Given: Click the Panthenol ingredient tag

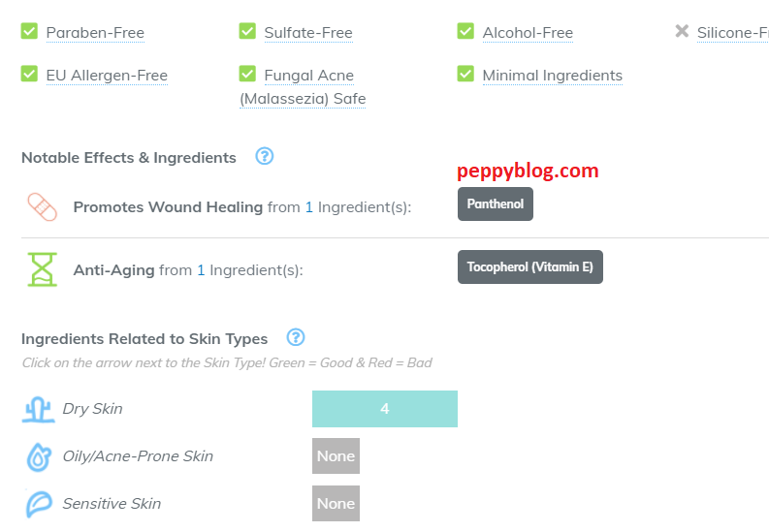Looking at the screenshot, I should coord(495,204).
